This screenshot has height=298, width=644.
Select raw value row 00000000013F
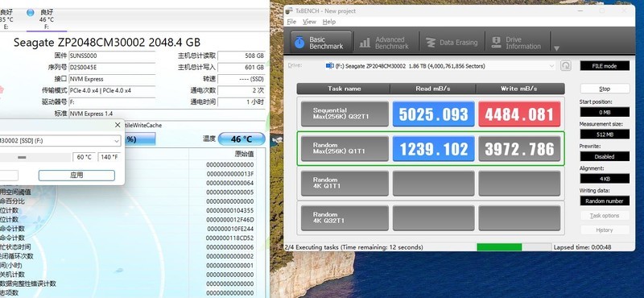coord(230,174)
